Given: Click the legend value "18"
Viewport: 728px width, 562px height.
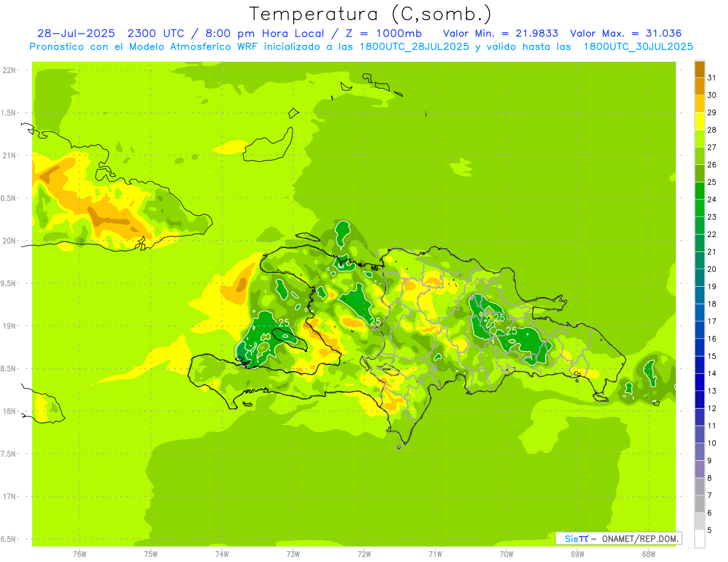Looking at the screenshot, I should 712,304.
